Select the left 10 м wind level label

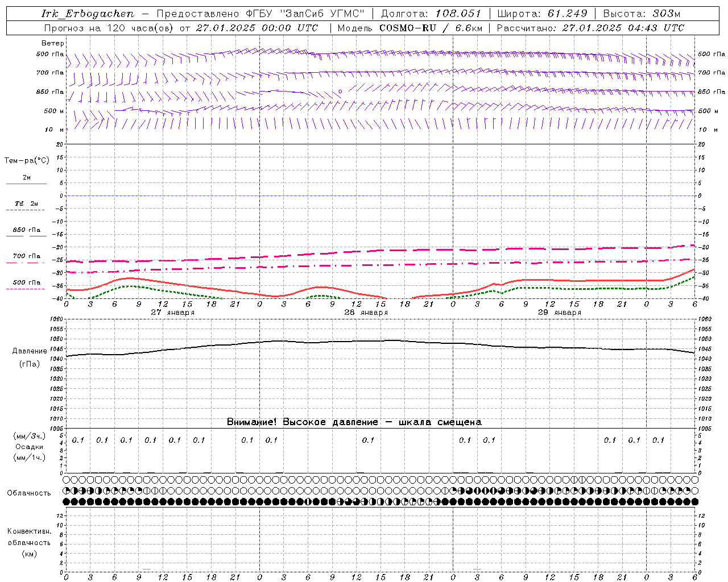[54, 130]
